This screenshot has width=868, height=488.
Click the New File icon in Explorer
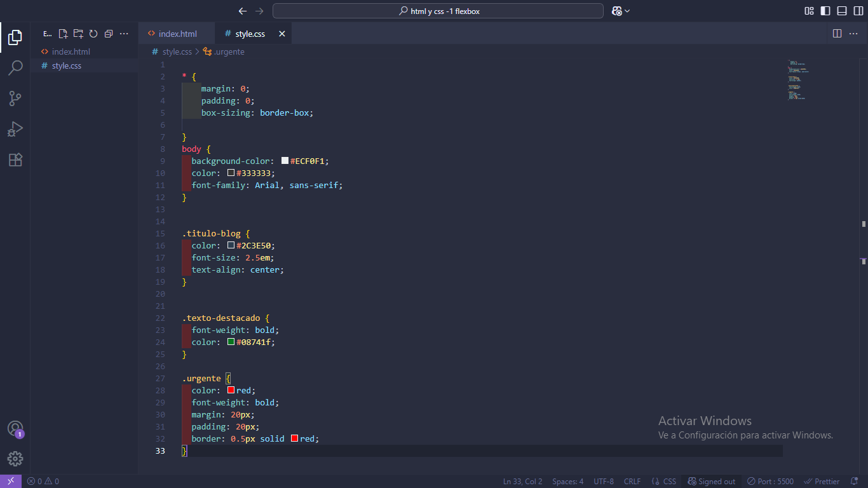(63, 34)
